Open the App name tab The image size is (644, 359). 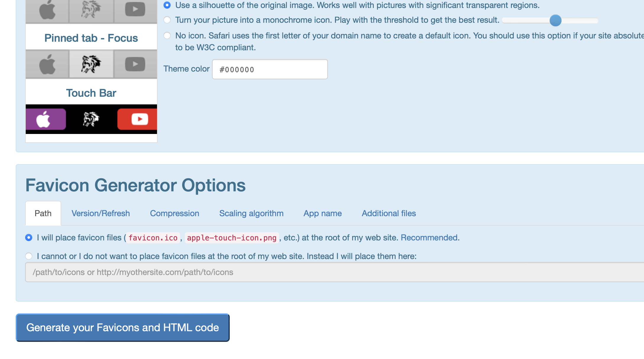(x=323, y=213)
